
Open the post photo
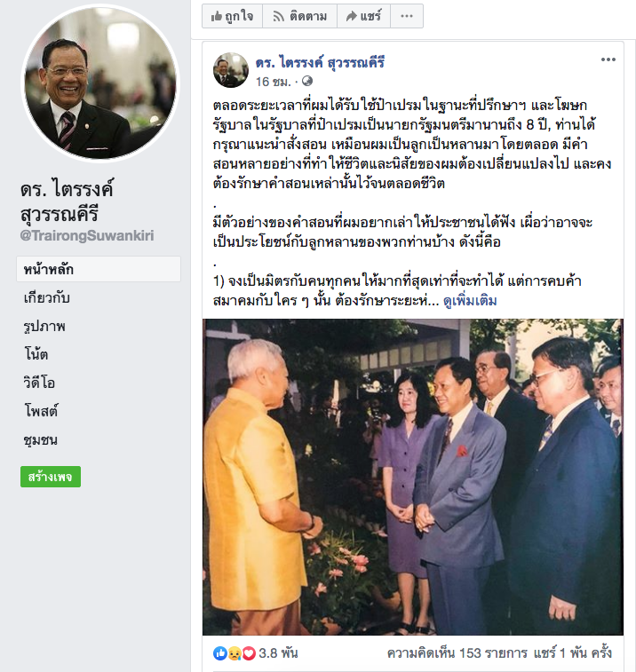tap(412, 477)
